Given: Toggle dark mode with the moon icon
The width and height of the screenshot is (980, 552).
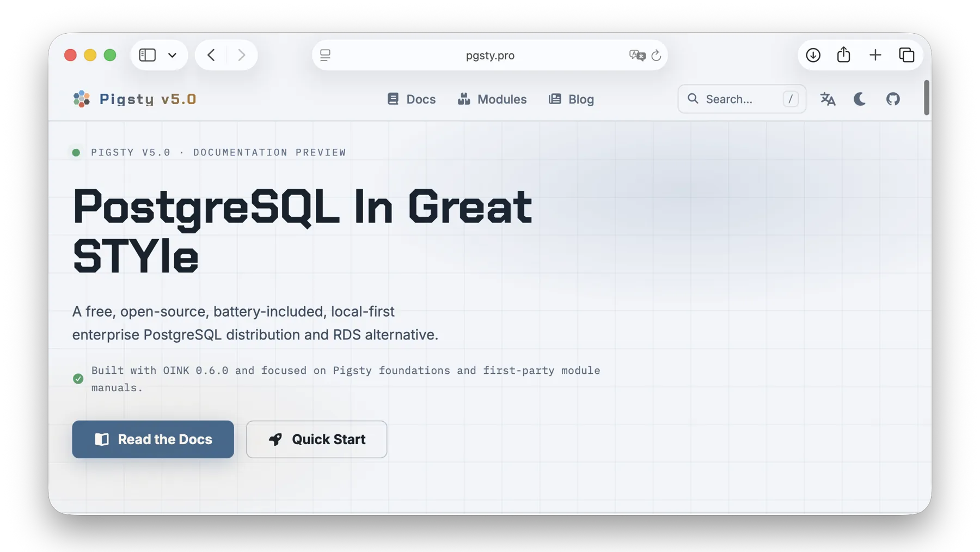Looking at the screenshot, I should 860,99.
